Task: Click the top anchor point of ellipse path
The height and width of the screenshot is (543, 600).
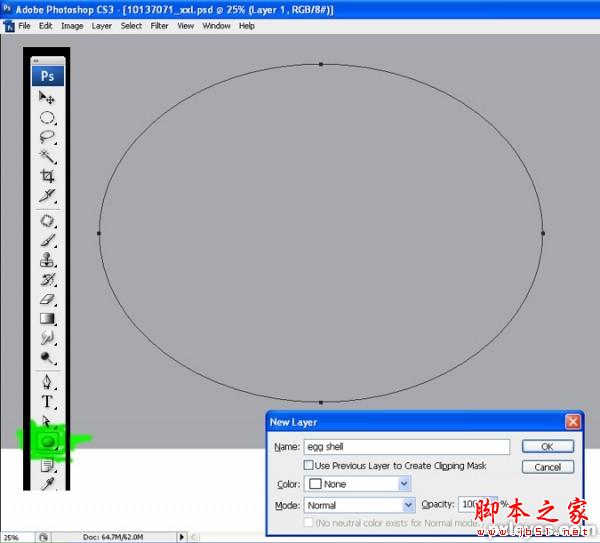Action: pyautogui.click(x=321, y=64)
